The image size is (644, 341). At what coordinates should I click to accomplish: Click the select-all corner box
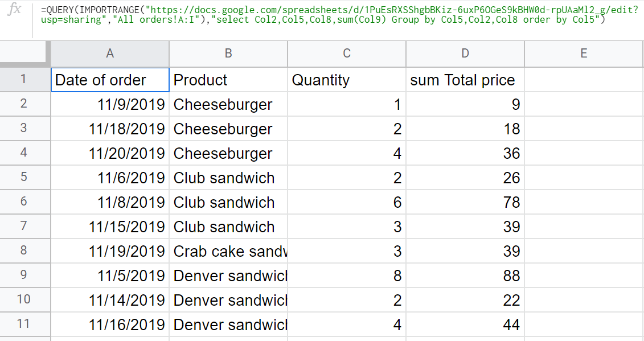click(25, 54)
